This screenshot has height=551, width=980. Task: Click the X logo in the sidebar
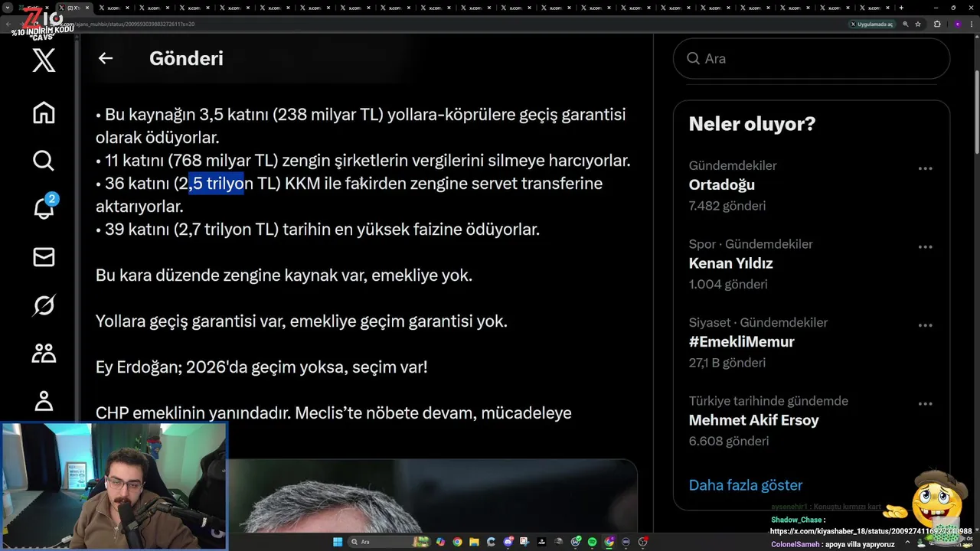coord(44,60)
